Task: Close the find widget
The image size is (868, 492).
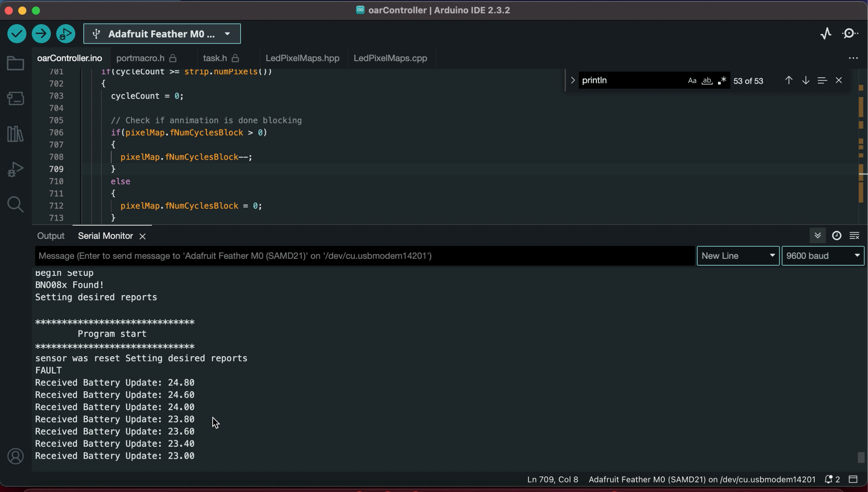Action: tap(839, 80)
